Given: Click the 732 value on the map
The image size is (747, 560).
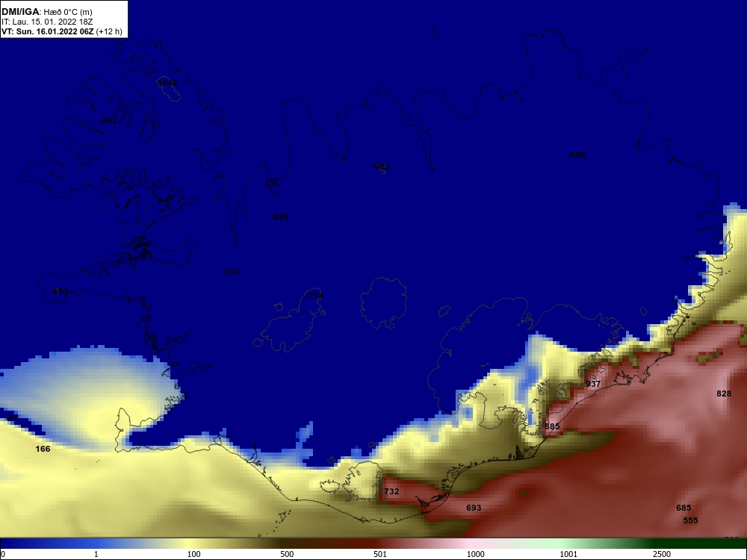Looking at the screenshot, I should [x=391, y=491].
